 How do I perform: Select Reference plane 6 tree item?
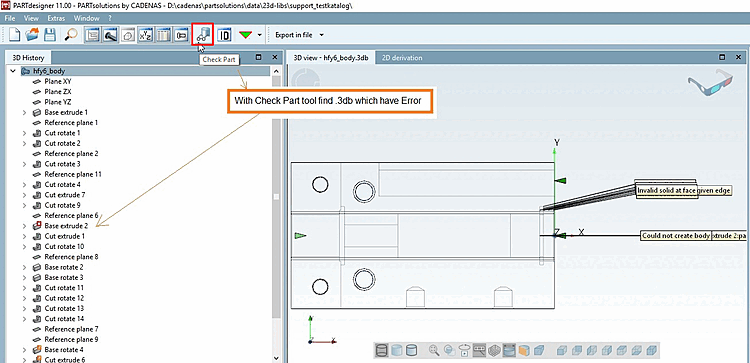(71, 215)
